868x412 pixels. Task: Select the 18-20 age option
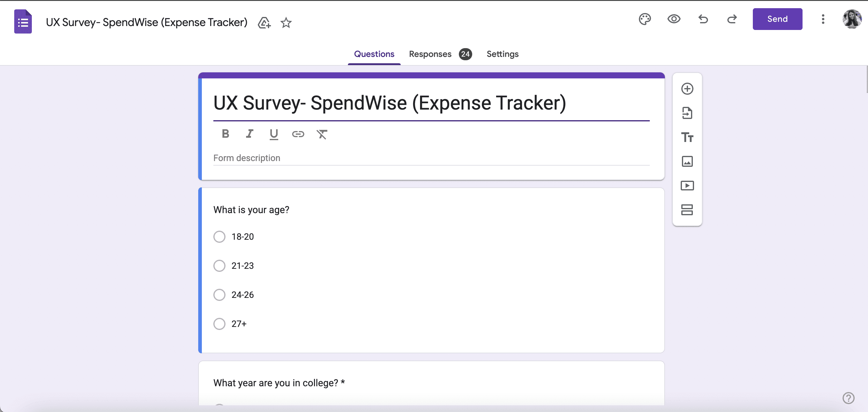click(x=219, y=237)
